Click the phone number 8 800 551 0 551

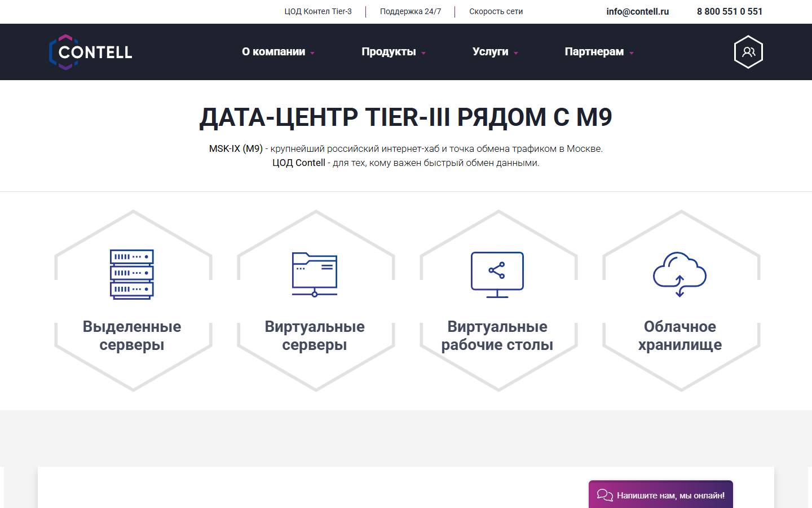[730, 11]
